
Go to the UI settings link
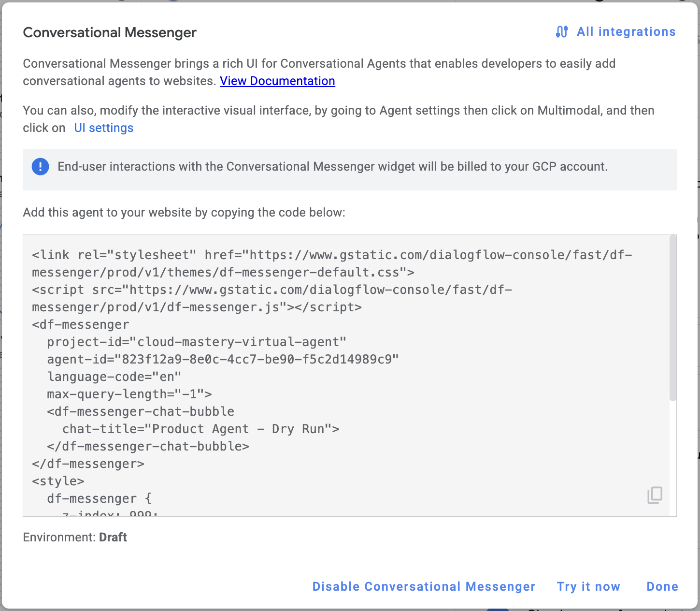click(103, 128)
